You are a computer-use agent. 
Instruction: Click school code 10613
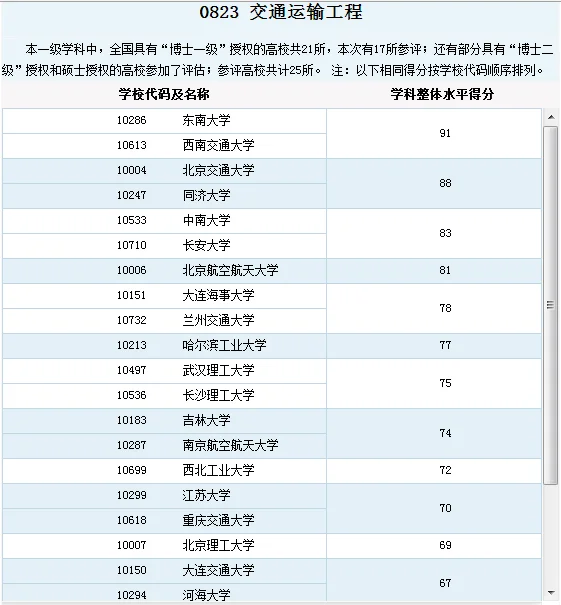[132, 145]
